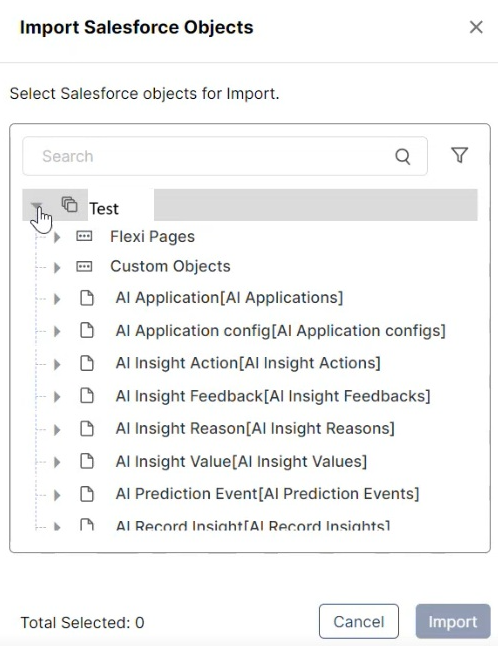Open the filter funnel icon
Viewport: 498px width, 646px height.
[459, 155]
